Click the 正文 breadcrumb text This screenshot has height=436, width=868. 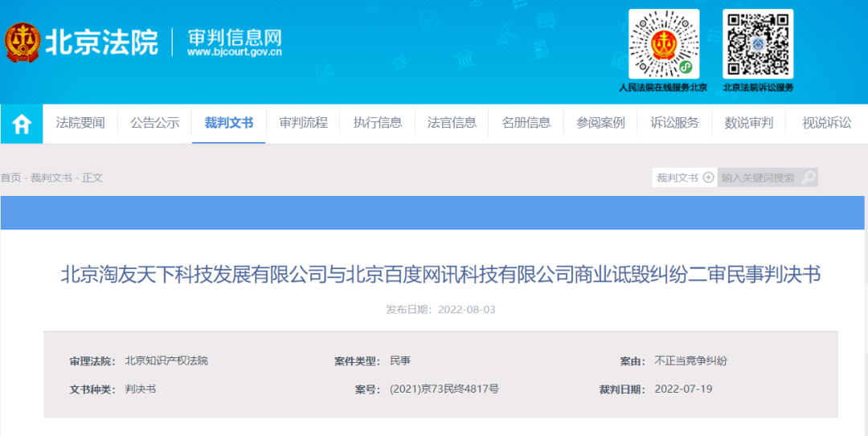92,177
